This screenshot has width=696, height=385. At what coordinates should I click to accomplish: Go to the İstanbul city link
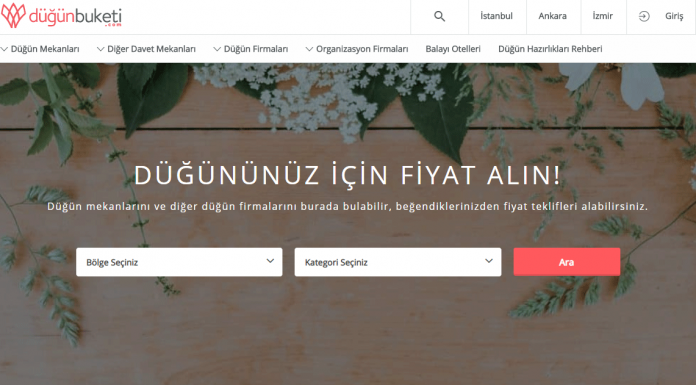click(496, 16)
